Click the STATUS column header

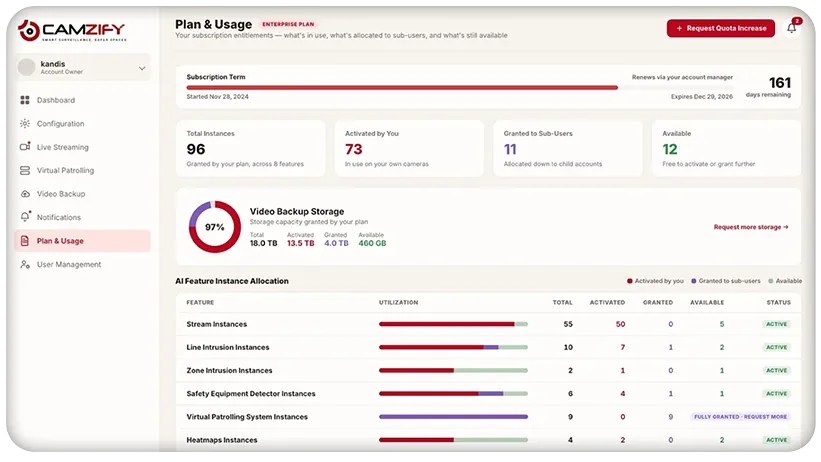click(779, 302)
